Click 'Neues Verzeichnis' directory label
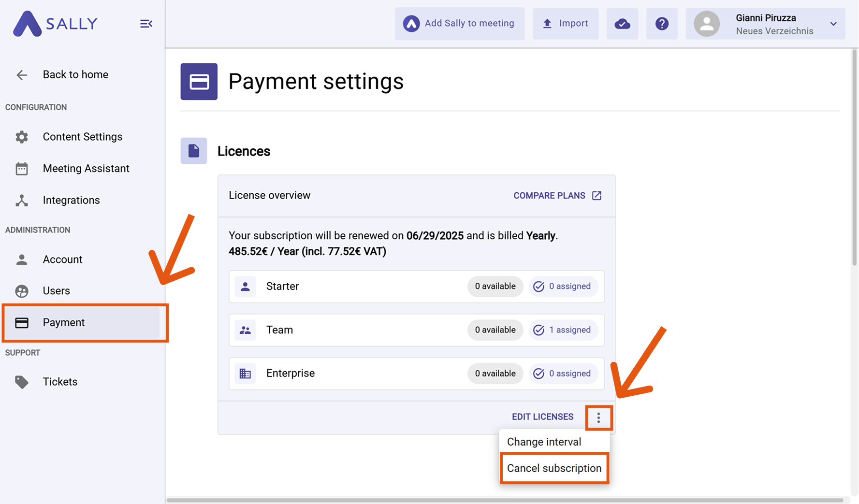Viewport: 859px width, 504px height. click(774, 31)
